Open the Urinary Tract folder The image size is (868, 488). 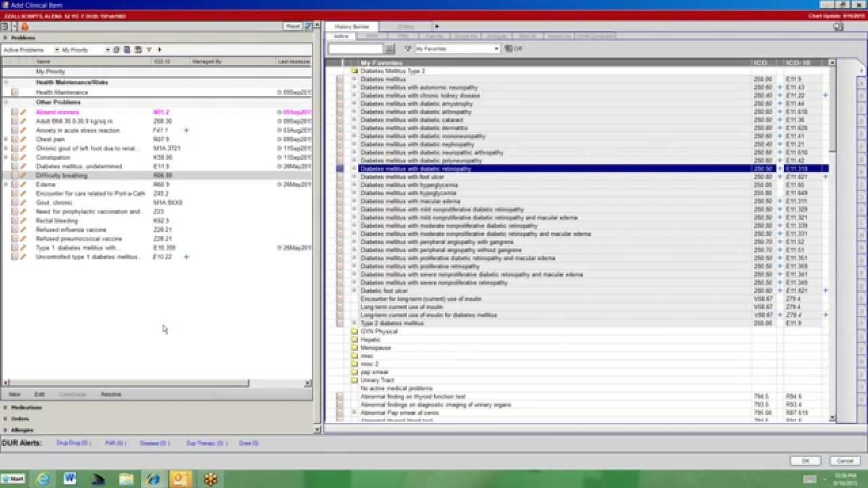coord(354,380)
